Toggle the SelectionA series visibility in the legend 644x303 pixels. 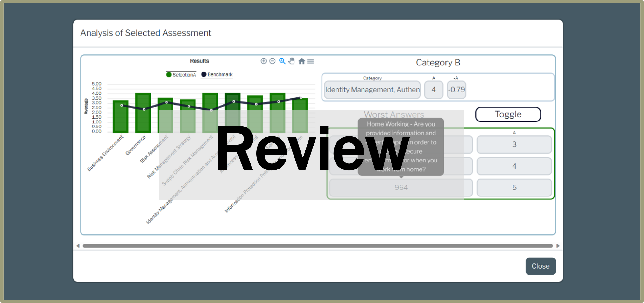coord(183,75)
